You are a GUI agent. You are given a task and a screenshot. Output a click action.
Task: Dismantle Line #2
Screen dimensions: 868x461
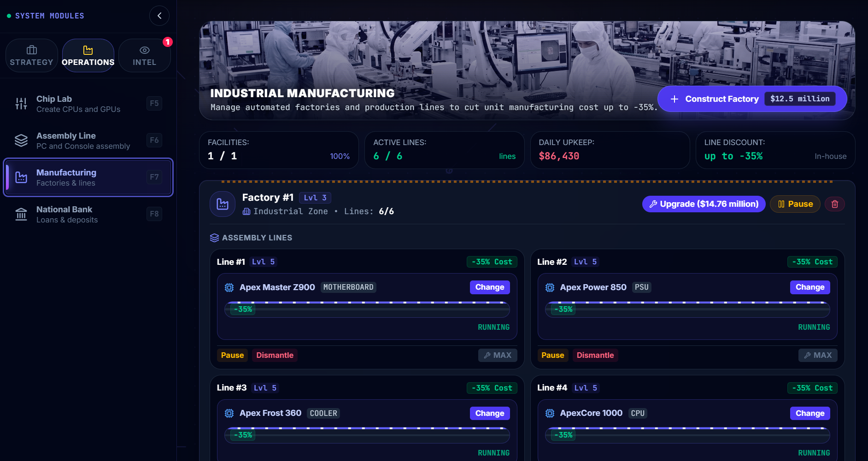(595, 355)
